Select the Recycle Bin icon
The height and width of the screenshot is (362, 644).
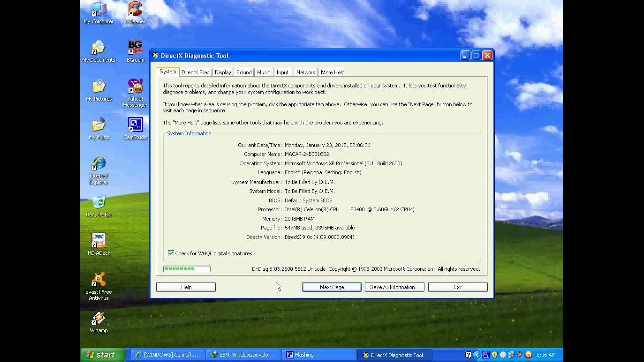(99, 206)
